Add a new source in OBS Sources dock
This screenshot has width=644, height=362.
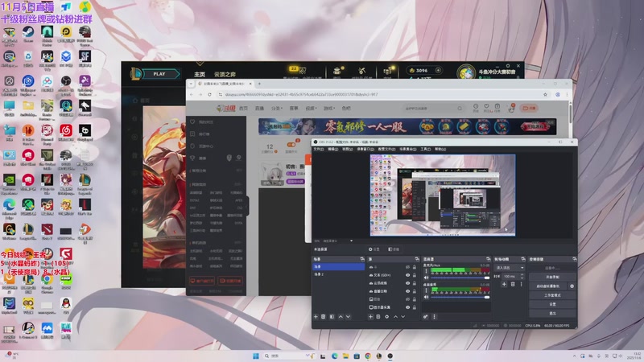pyautogui.click(x=370, y=316)
